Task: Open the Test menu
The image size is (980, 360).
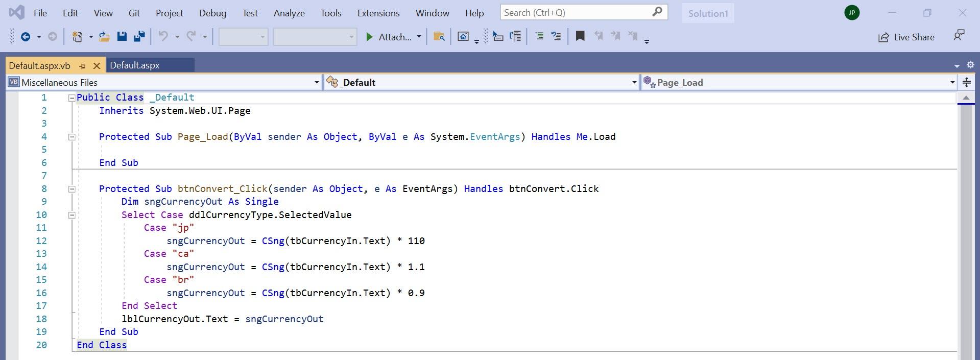Action: [x=250, y=13]
